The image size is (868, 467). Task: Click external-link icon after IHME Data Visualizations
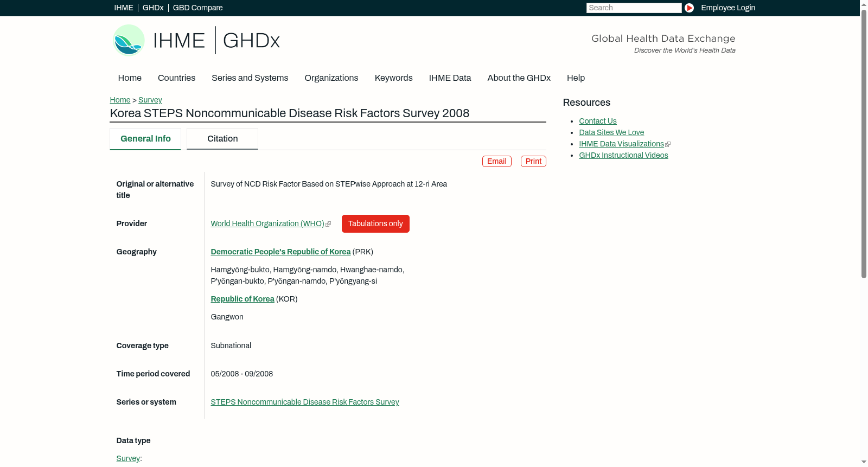coord(668,144)
